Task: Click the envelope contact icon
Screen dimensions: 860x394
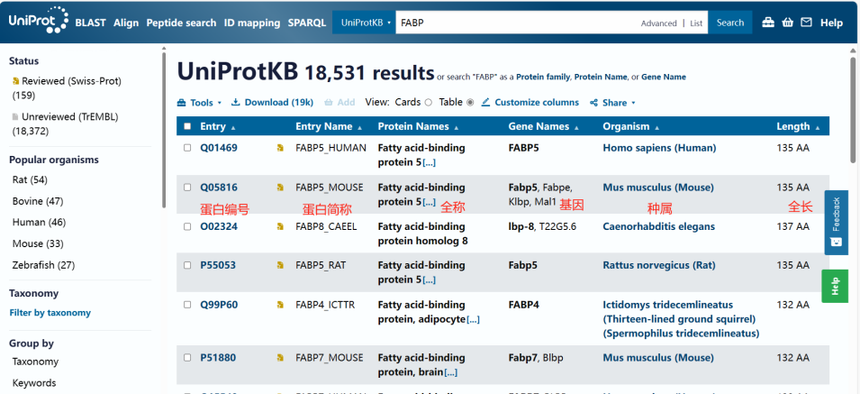Action: tap(806, 22)
